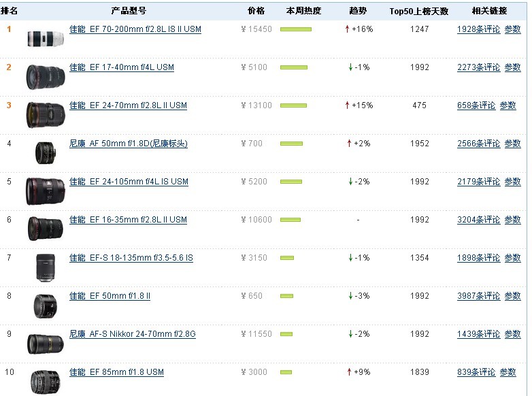Viewport: 532px width, 396px height.
Task: Open 参数 specs for the EF 85mm row
Action: (x=508, y=372)
